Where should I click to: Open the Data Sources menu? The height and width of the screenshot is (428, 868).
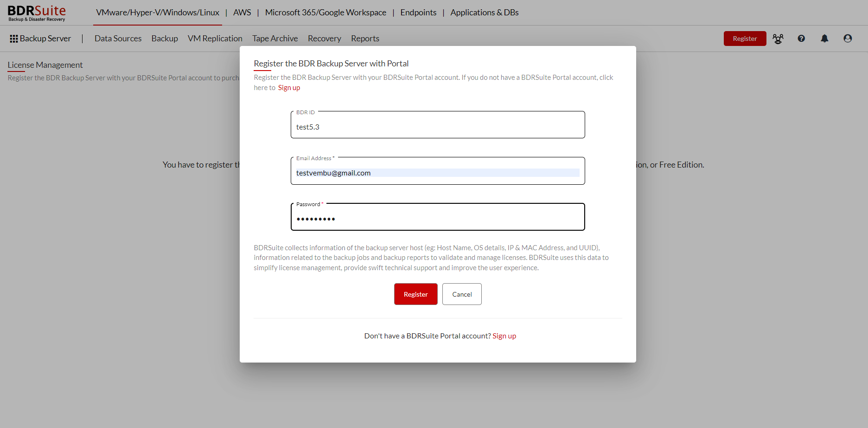click(118, 39)
